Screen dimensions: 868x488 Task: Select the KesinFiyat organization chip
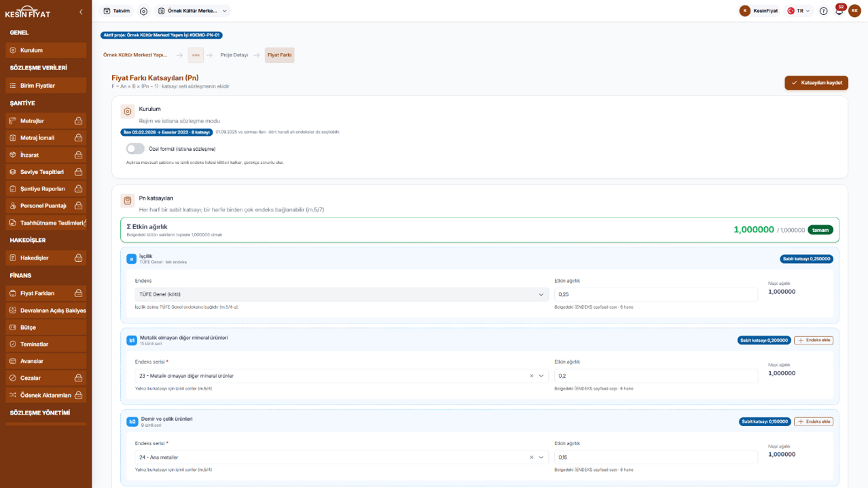point(759,11)
